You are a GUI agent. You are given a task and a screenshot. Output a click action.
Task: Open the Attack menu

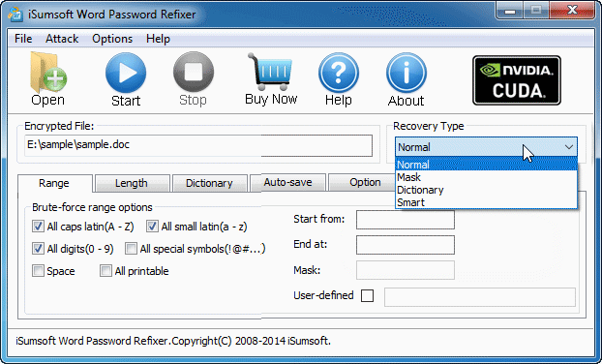[x=62, y=39]
